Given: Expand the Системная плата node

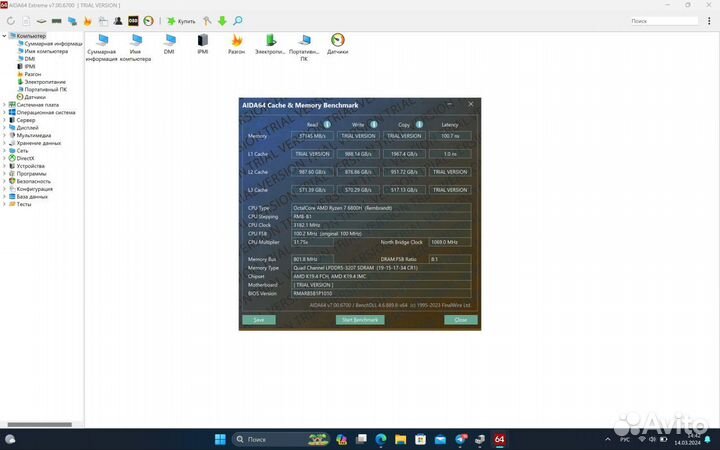Looking at the screenshot, I should [4, 105].
